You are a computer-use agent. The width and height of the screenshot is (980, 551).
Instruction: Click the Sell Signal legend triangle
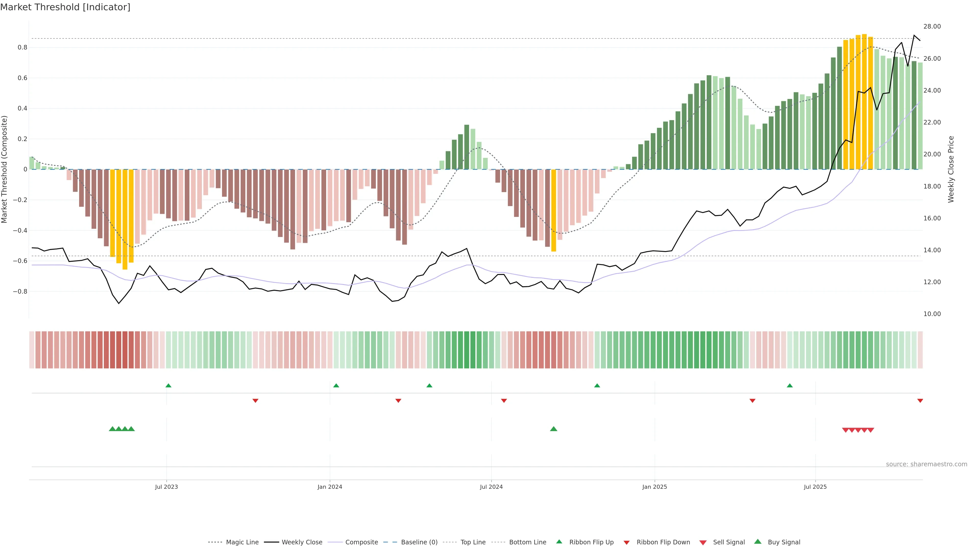click(703, 542)
